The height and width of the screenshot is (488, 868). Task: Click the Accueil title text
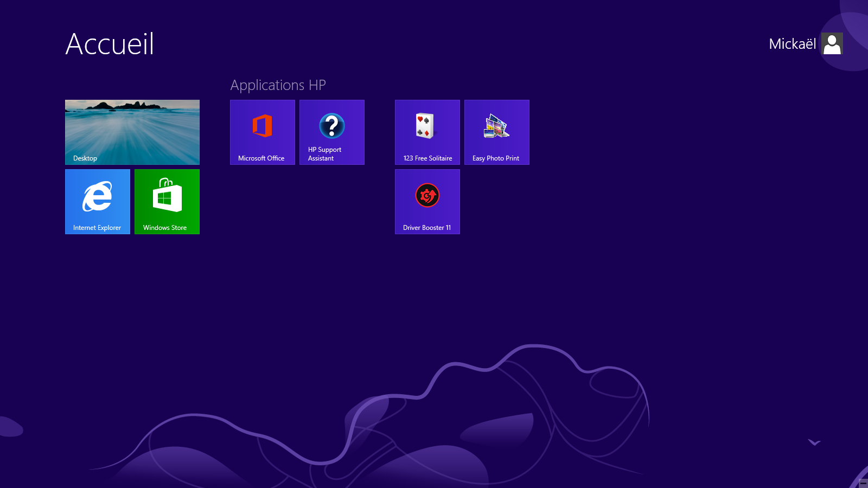pyautogui.click(x=110, y=44)
